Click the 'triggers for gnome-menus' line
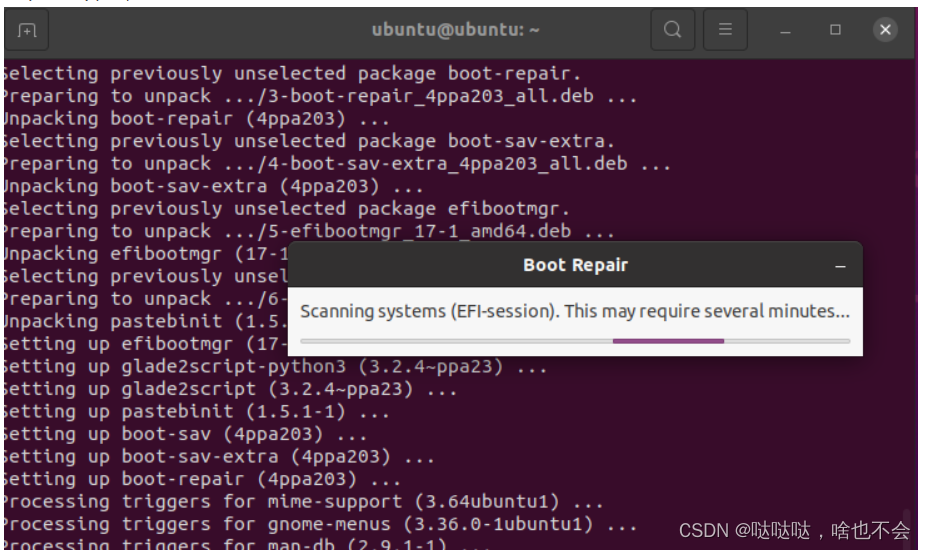Screen dimensions: 927x550 pos(319,525)
